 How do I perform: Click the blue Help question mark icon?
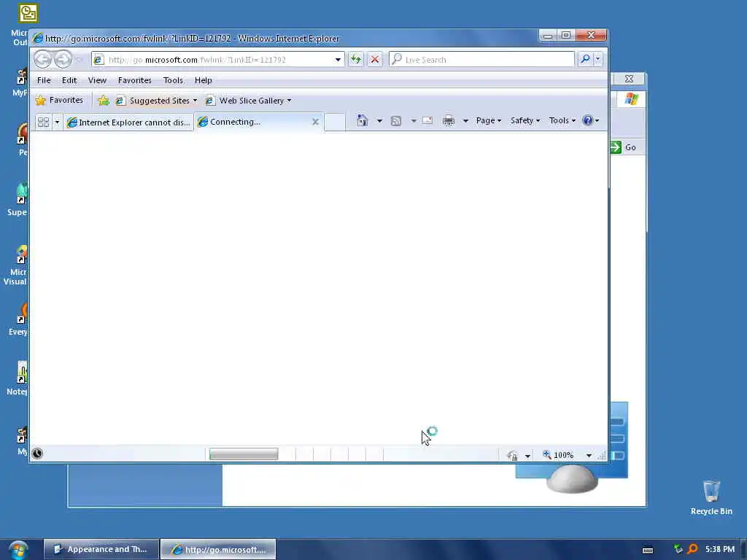[x=588, y=120]
